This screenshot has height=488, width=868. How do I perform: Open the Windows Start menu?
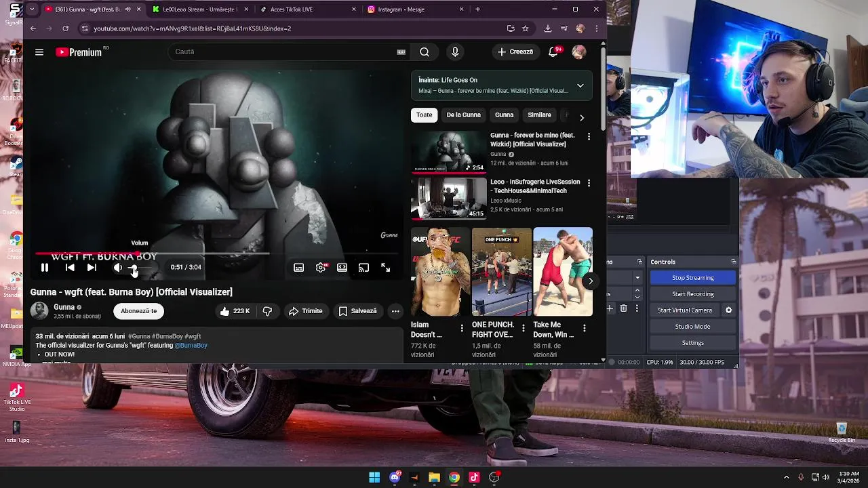click(x=374, y=477)
